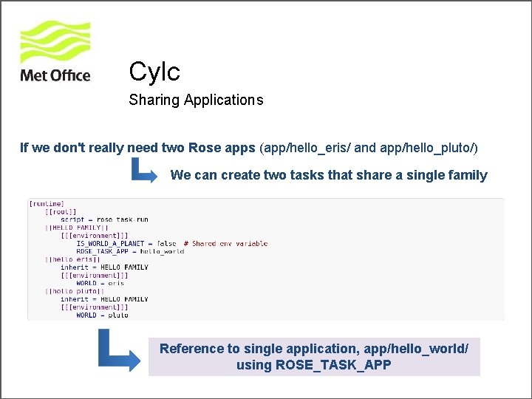Click 'WORLD = pluto' line

(103, 316)
